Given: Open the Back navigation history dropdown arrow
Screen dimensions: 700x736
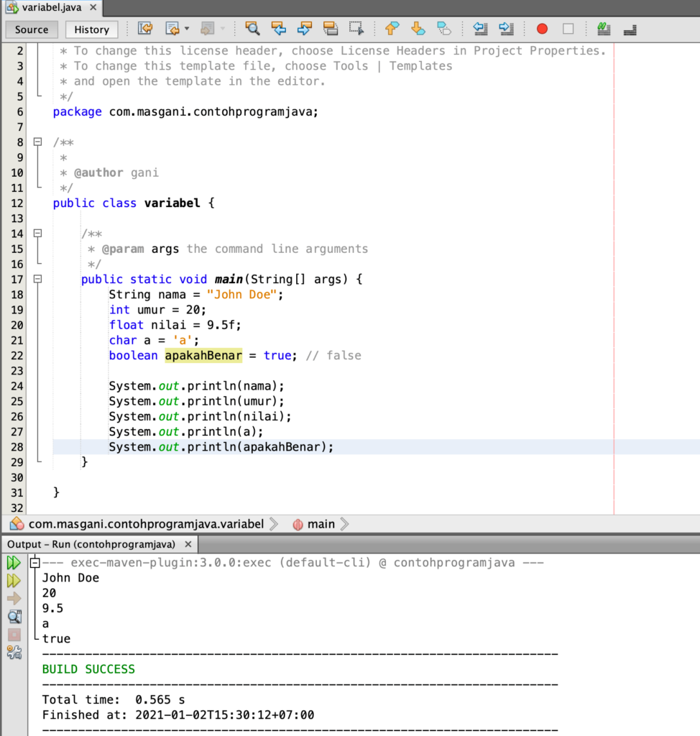Looking at the screenshot, I should [x=187, y=29].
